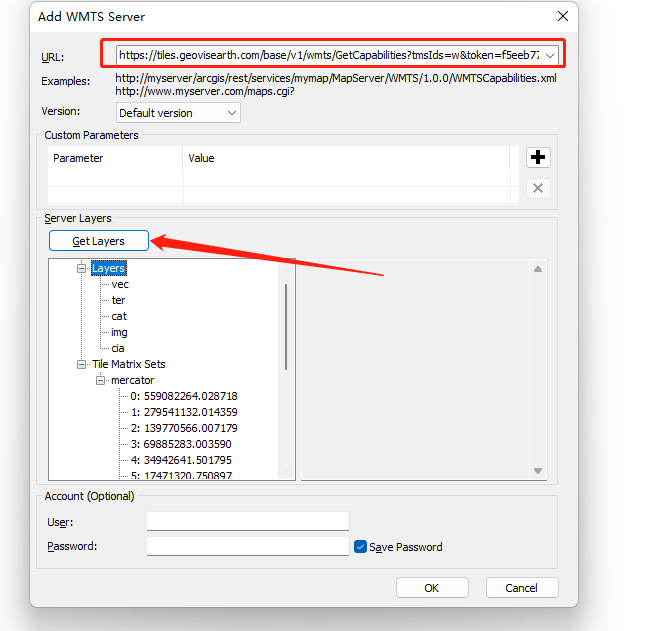
Task: Collapse the mercator tree node
Action: point(101,380)
